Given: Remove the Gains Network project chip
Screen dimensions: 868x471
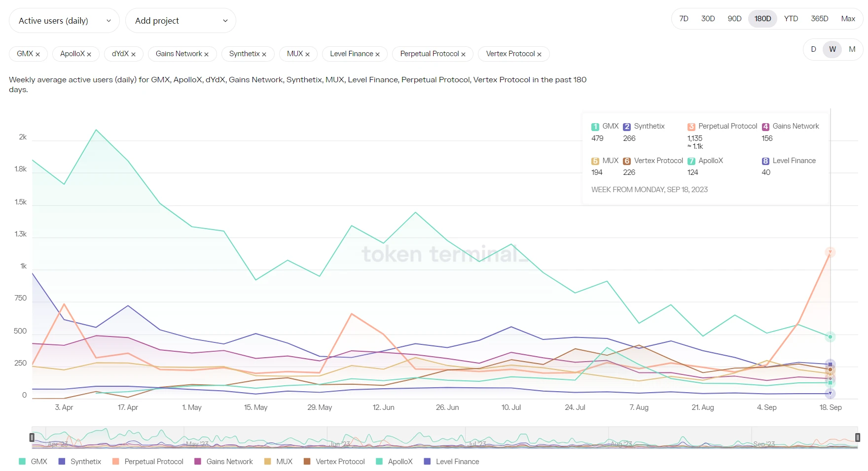Looking at the screenshot, I should [x=206, y=54].
